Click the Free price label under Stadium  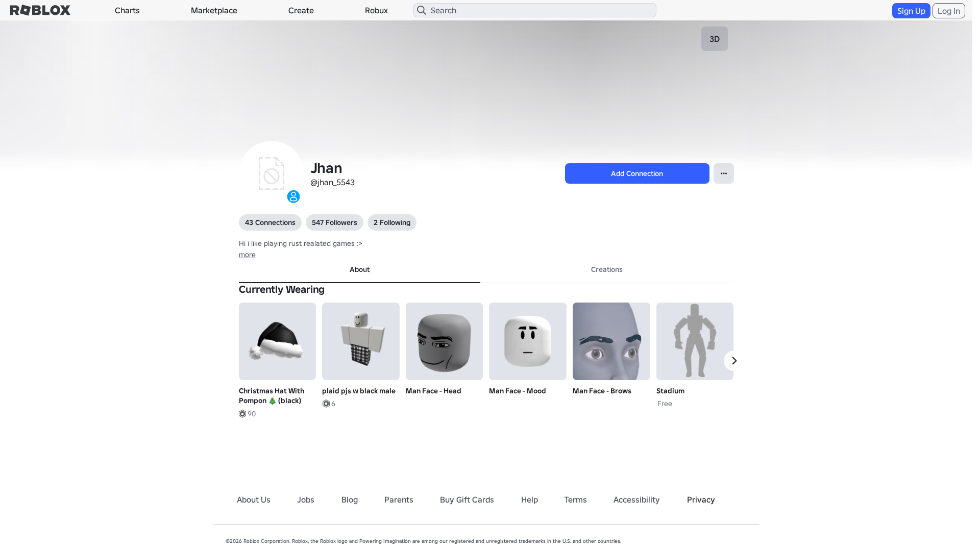(665, 404)
